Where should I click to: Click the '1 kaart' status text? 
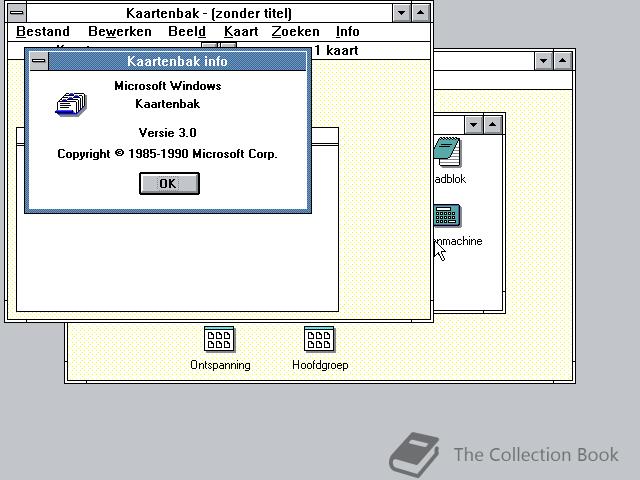click(x=336, y=51)
